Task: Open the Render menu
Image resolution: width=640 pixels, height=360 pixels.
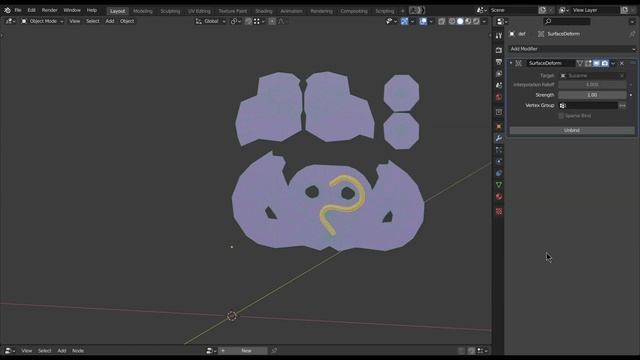Action: 50,10
